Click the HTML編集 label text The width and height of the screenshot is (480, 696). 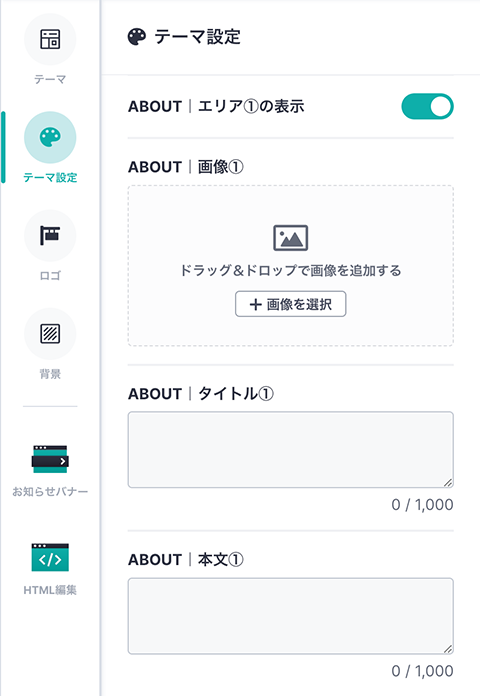click(x=50, y=590)
